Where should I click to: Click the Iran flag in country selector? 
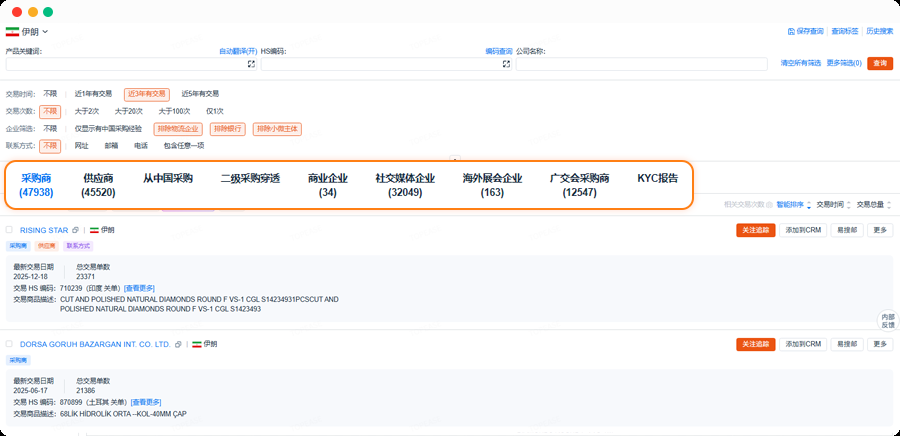click(x=12, y=32)
